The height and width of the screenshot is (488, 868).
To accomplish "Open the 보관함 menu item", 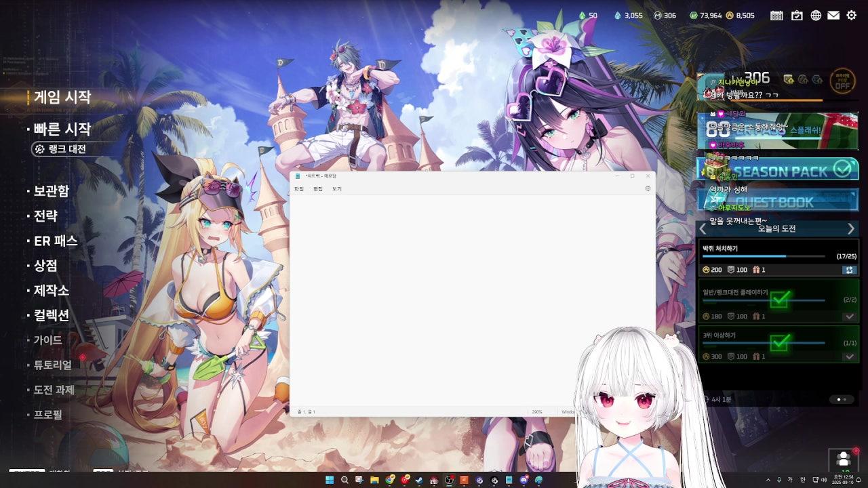I will tap(52, 191).
